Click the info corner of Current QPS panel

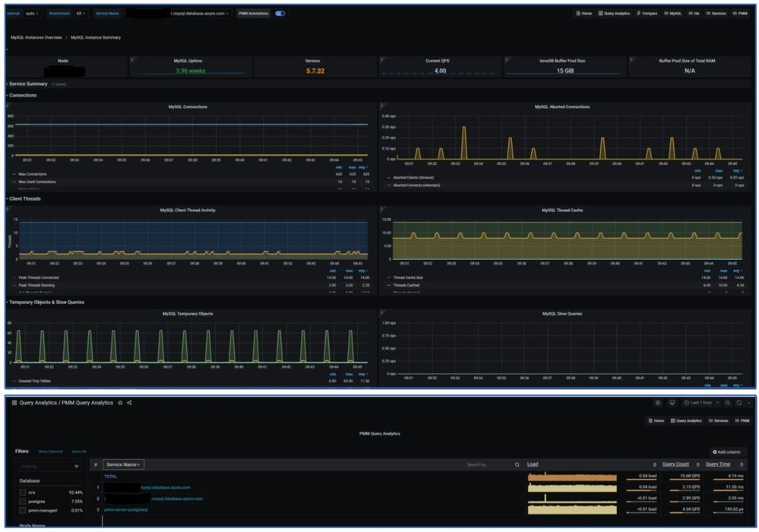(382, 59)
